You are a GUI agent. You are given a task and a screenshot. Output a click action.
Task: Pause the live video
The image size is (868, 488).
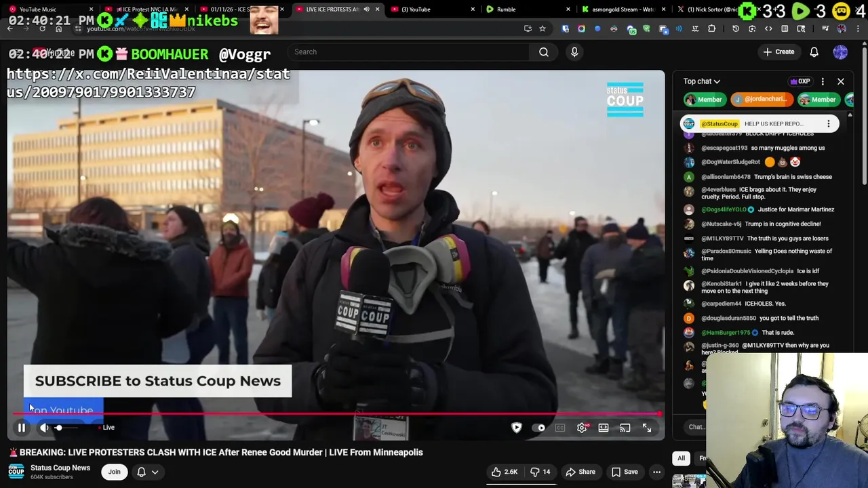click(22, 428)
